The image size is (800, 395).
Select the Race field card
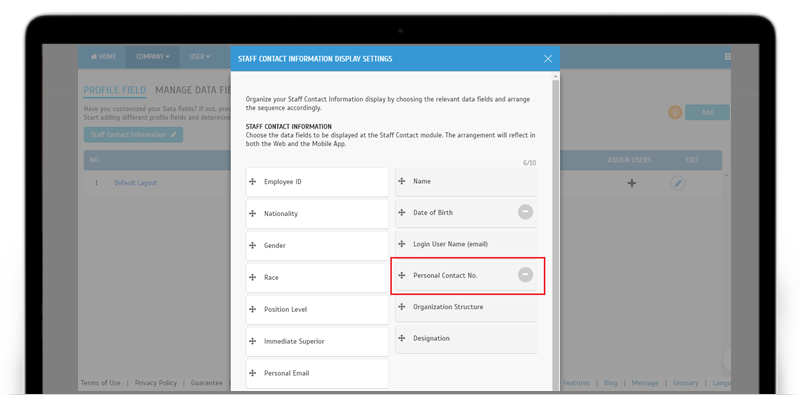pos(317,278)
